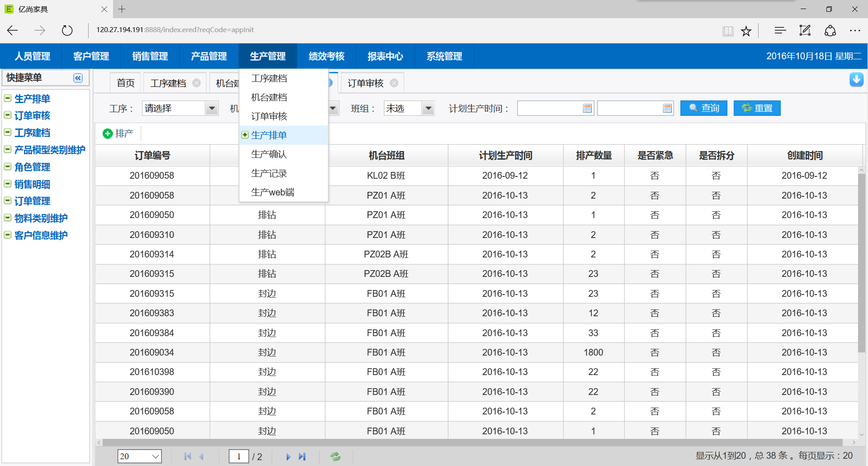
Task: Click the page number input field
Action: click(239, 456)
